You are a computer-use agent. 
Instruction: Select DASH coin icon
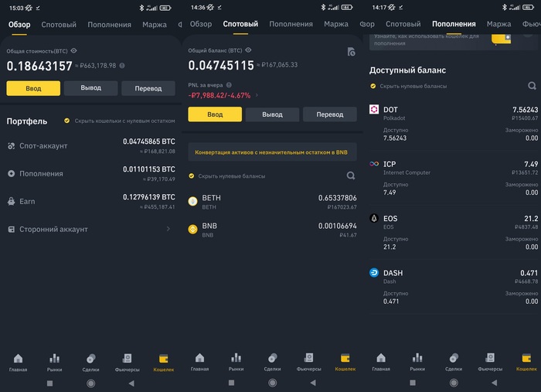pyautogui.click(x=374, y=273)
